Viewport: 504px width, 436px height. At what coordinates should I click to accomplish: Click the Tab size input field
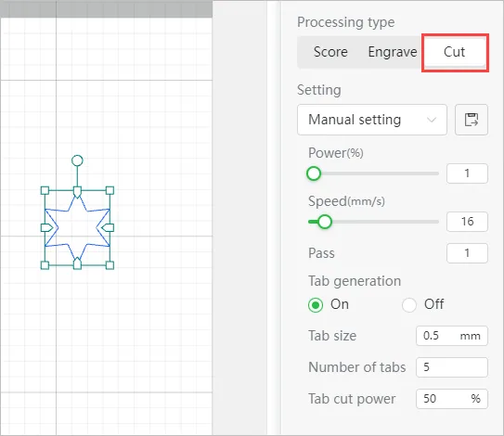[452, 336]
